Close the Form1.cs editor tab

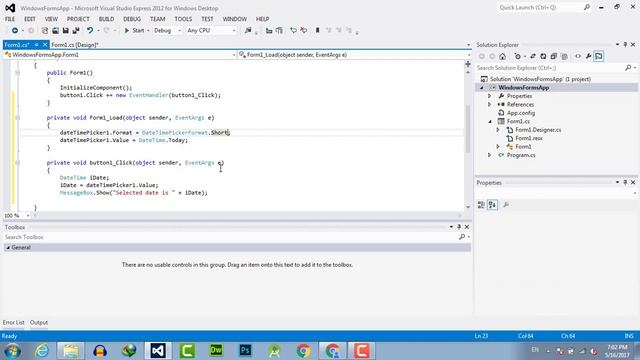point(45,44)
